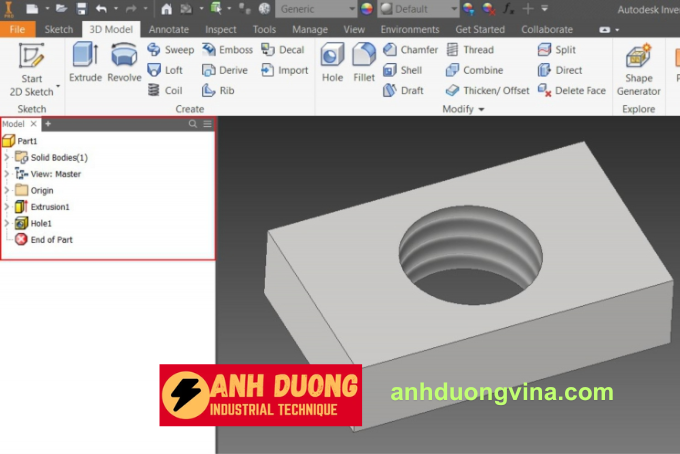
Task: Choose the Sweep command
Action: coord(171,50)
